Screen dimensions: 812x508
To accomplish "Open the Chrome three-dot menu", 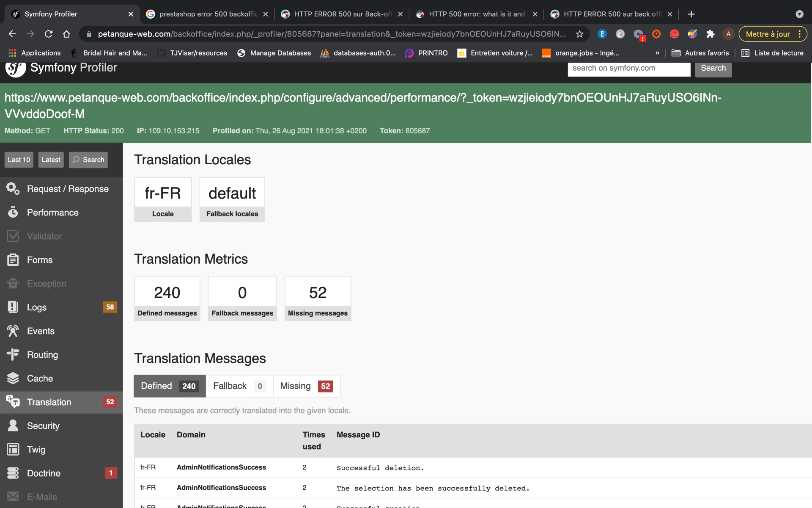I will pos(799,34).
